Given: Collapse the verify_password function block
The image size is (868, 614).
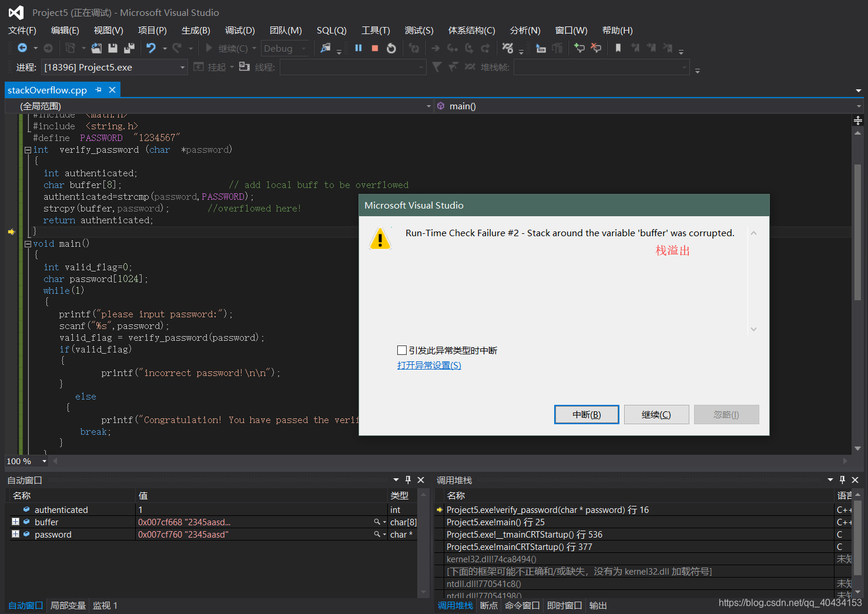Looking at the screenshot, I should tap(28, 150).
